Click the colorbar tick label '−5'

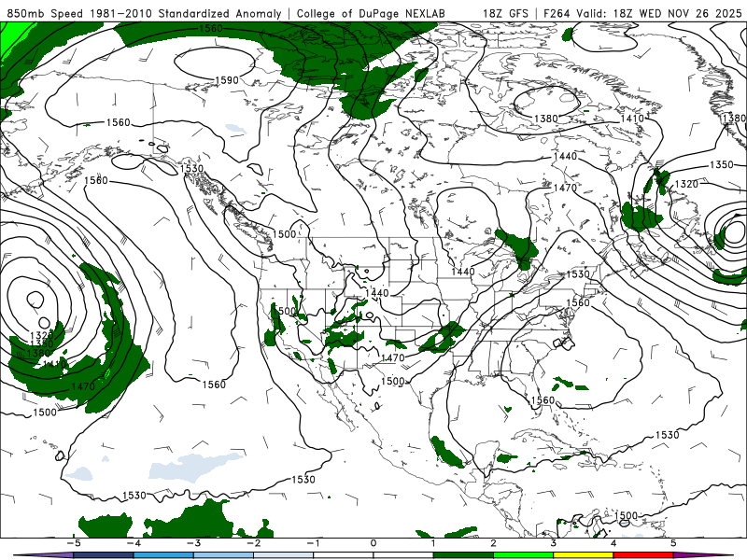(74, 543)
